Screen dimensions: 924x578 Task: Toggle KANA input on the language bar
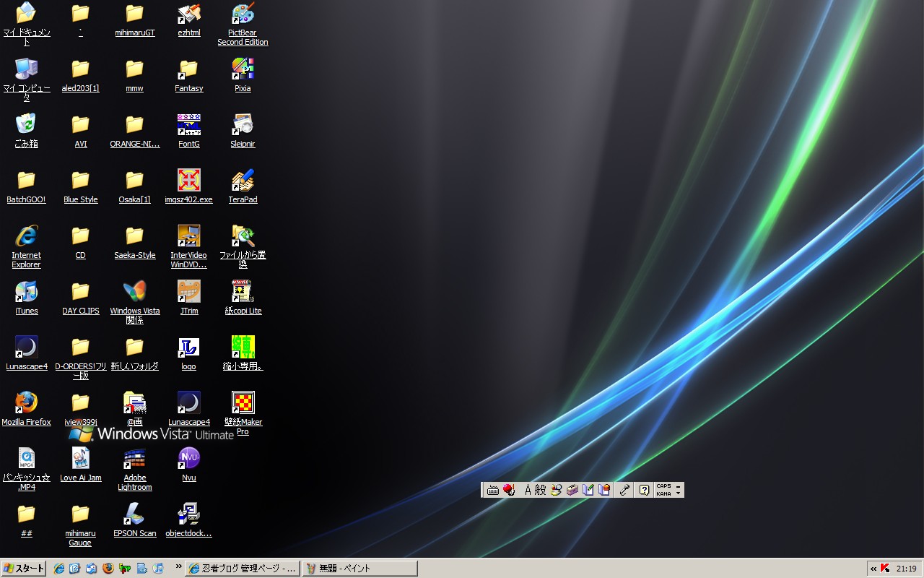click(663, 493)
